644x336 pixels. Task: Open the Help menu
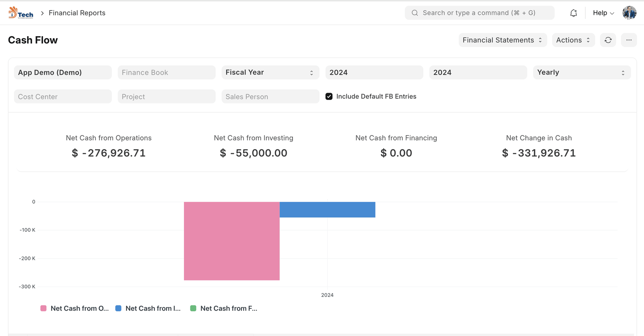(x=603, y=13)
